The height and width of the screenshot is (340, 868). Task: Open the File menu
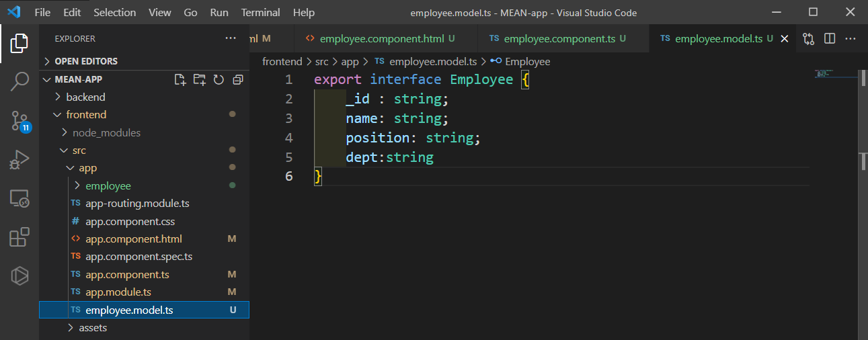click(42, 12)
